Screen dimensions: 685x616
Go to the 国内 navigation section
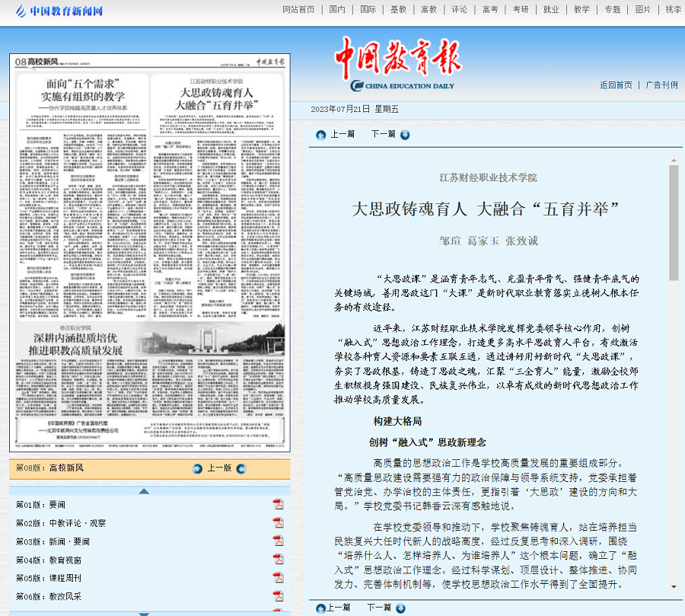tap(337, 10)
